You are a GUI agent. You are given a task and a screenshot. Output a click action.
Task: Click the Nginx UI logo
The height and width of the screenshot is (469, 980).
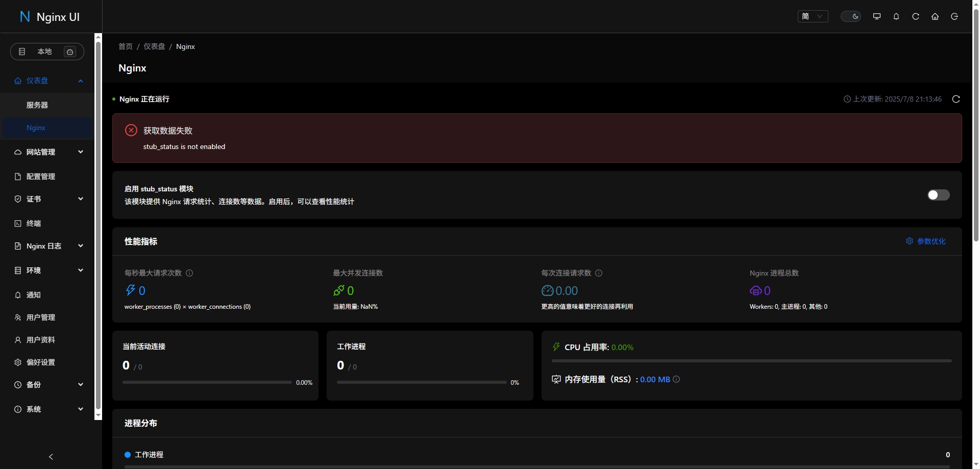point(50,17)
